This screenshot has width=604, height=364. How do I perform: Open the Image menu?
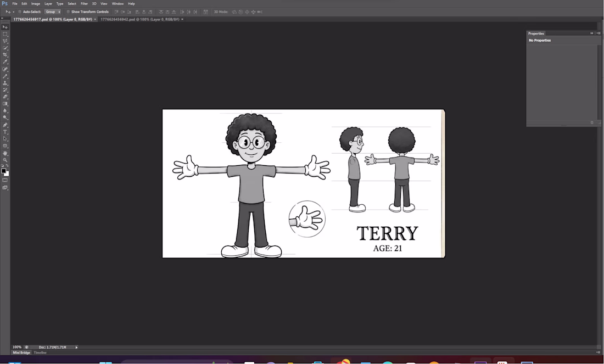tap(36, 3)
